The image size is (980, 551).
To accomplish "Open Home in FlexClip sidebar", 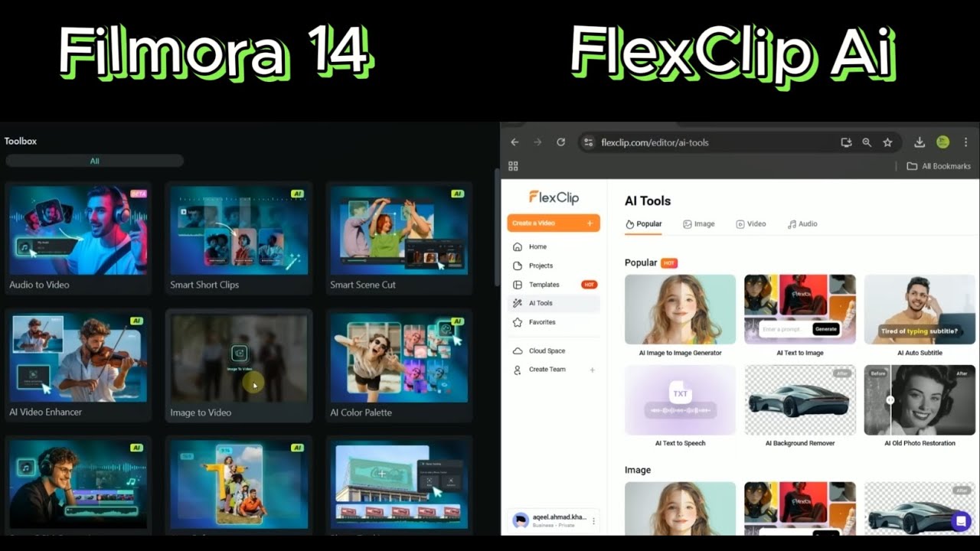I will pyautogui.click(x=554, y=246).
